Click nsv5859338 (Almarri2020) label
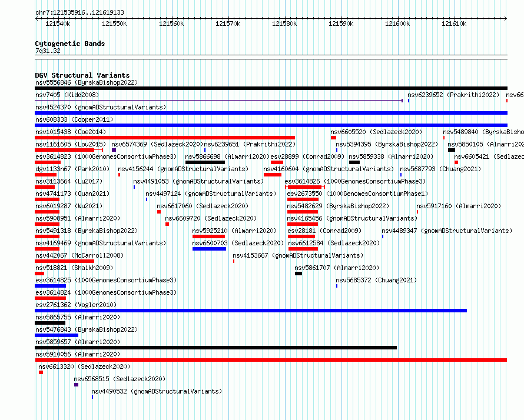524x420 pixels. [391, 156]
